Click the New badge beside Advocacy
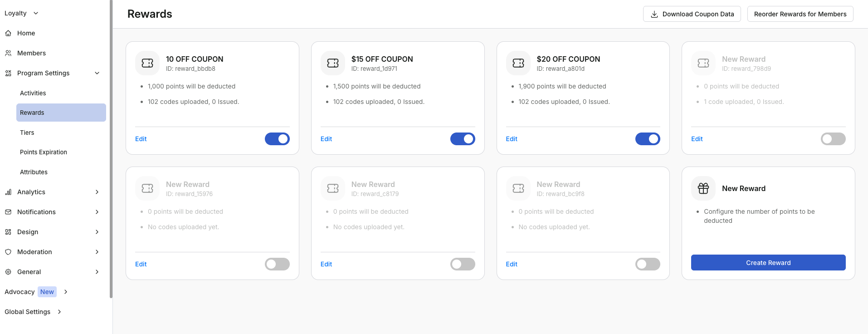Viewport: 868px width, 334px height. point(47,292)
